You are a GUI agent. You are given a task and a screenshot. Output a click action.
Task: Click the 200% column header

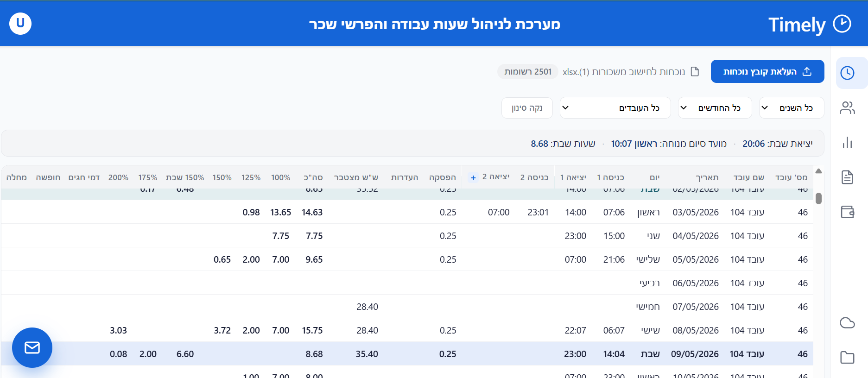pyautogui.click(x=119, y=177)
